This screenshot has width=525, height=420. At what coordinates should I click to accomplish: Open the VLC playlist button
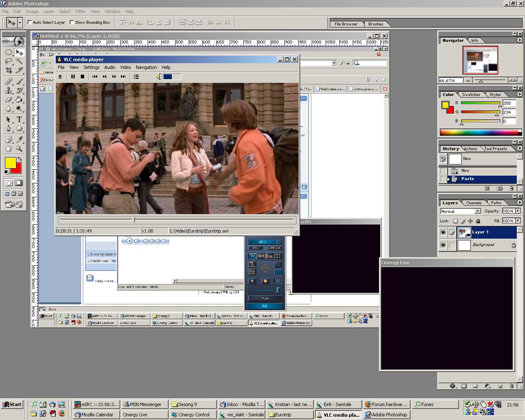(136, 77)
